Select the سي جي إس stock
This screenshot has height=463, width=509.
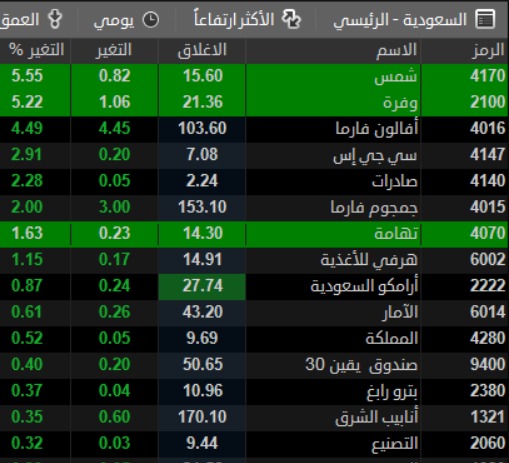375,156
